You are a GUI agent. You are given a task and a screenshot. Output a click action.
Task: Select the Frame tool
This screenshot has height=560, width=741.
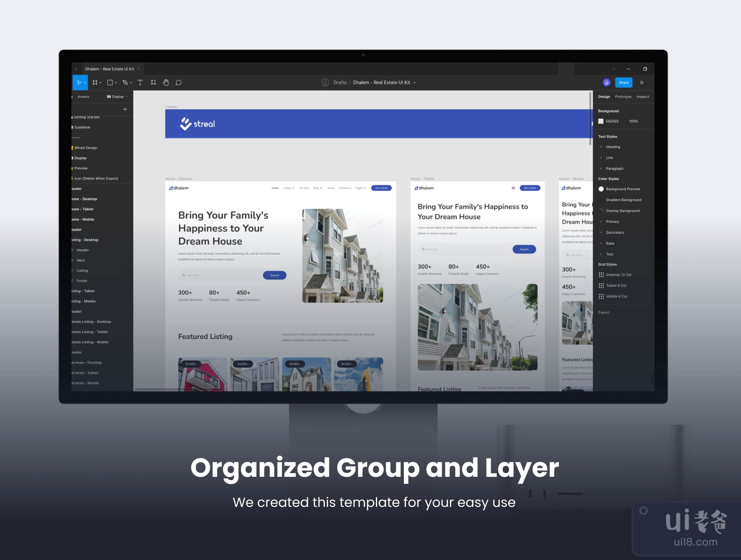tap(95, 83)
